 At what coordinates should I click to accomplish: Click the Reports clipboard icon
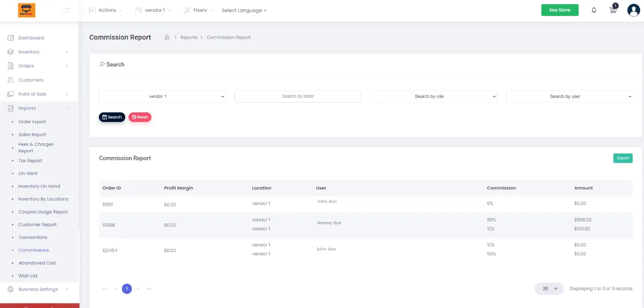pos(11,108)
